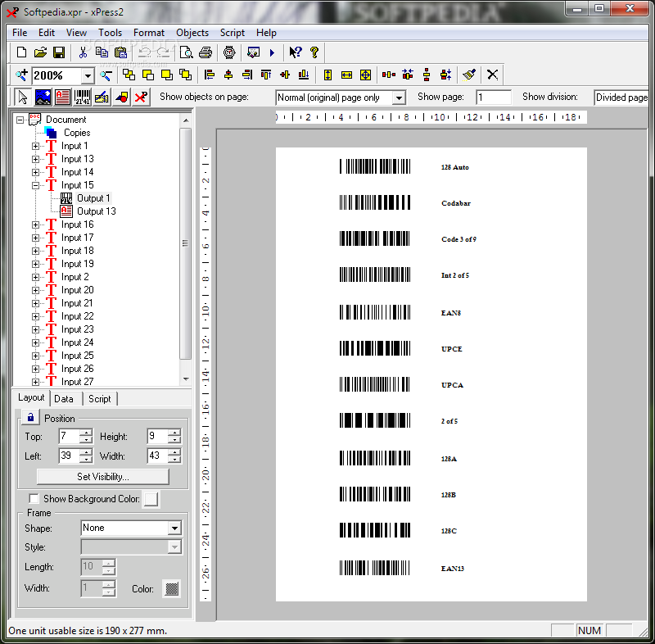Click the EAN13 label text on the page

453,569
